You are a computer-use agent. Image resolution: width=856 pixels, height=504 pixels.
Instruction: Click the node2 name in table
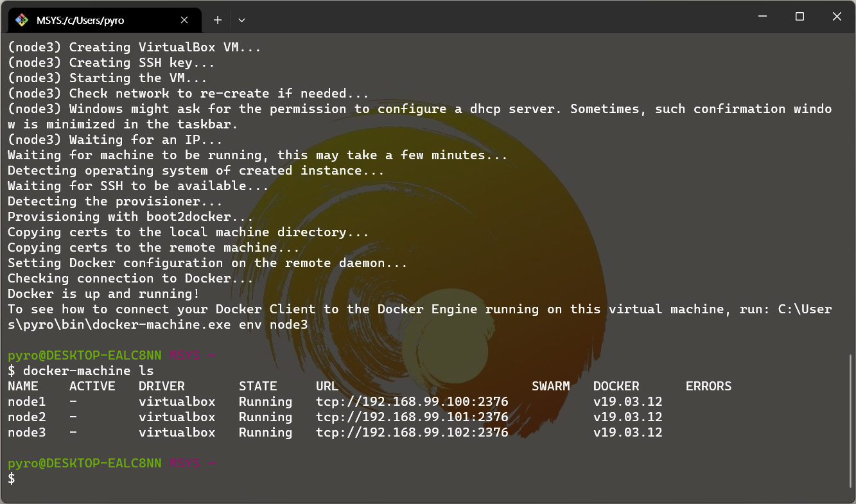click(27, 417)
